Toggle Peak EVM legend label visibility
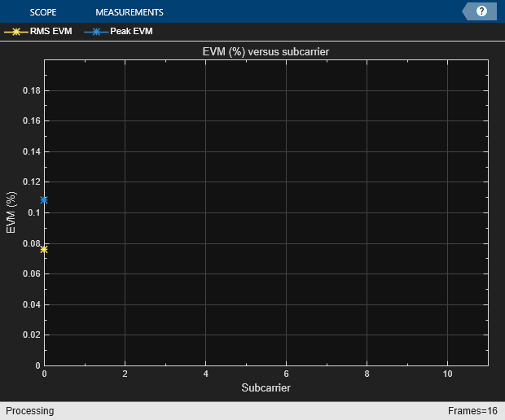 point(130,32)
